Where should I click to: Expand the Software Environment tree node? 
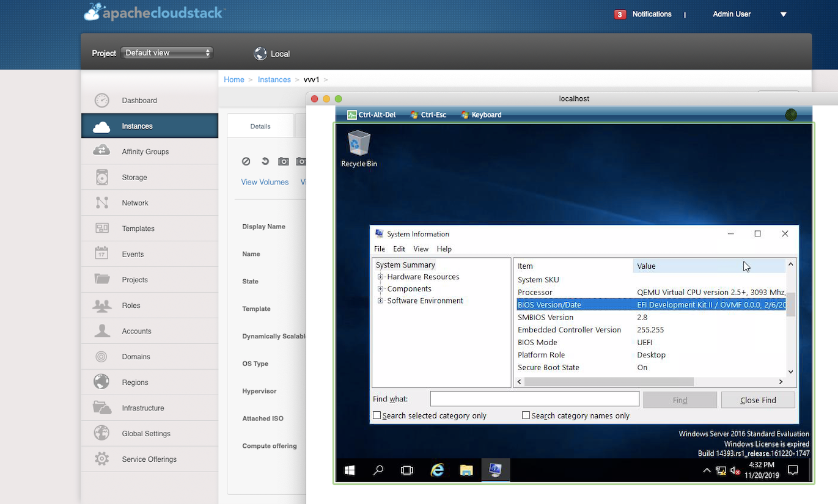click(380, 301)
